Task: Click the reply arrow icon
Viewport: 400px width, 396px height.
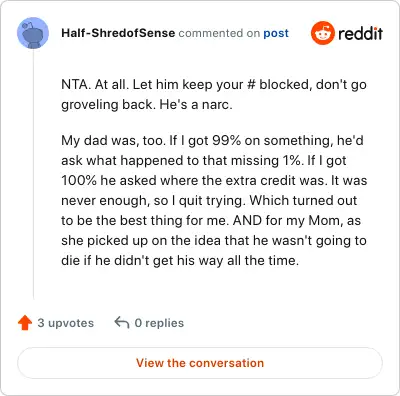Action: click(122, 323)
